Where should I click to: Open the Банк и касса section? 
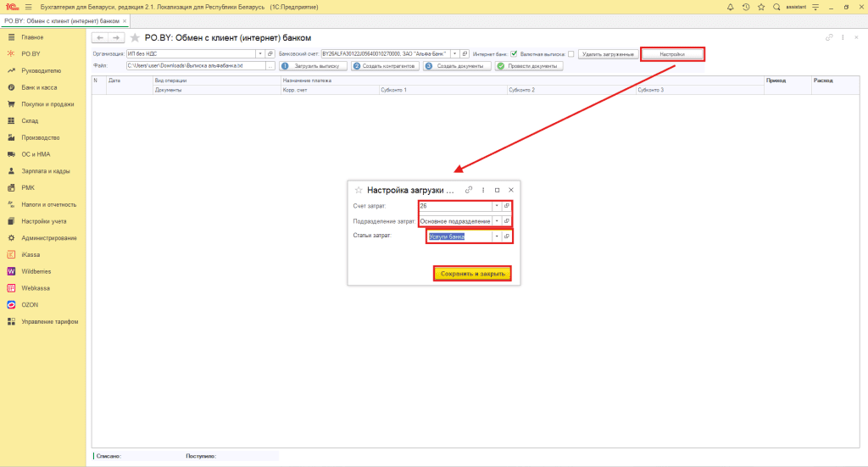[38, 87]
